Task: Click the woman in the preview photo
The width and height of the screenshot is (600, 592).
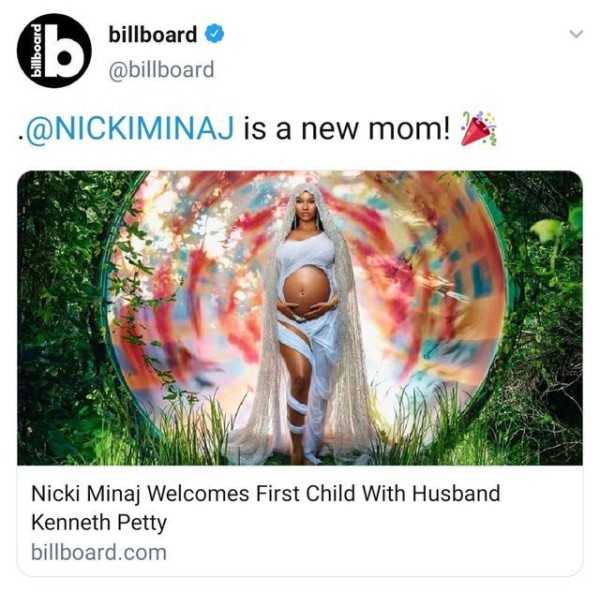Action: point(308,323)
